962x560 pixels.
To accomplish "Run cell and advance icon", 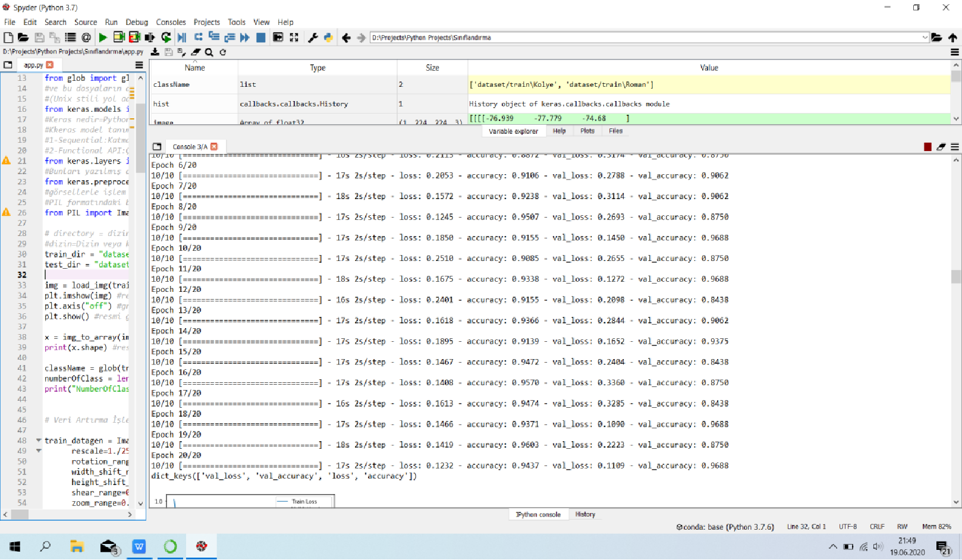I will coord(134,37).
